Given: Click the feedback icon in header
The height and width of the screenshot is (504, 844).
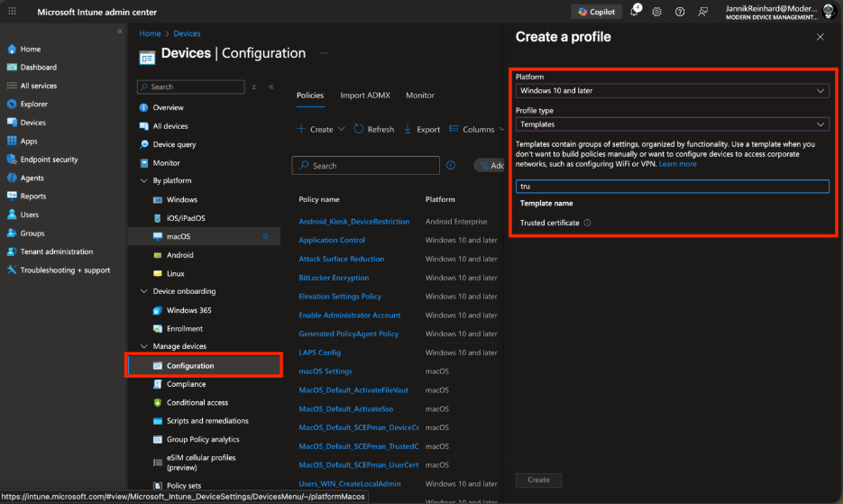Looking at the screenshot, I should pos(702,12).
